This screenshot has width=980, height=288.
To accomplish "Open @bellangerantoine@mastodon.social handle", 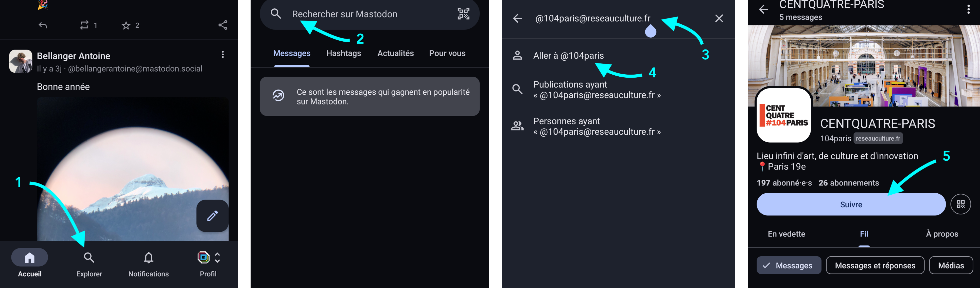I will 135,69.
